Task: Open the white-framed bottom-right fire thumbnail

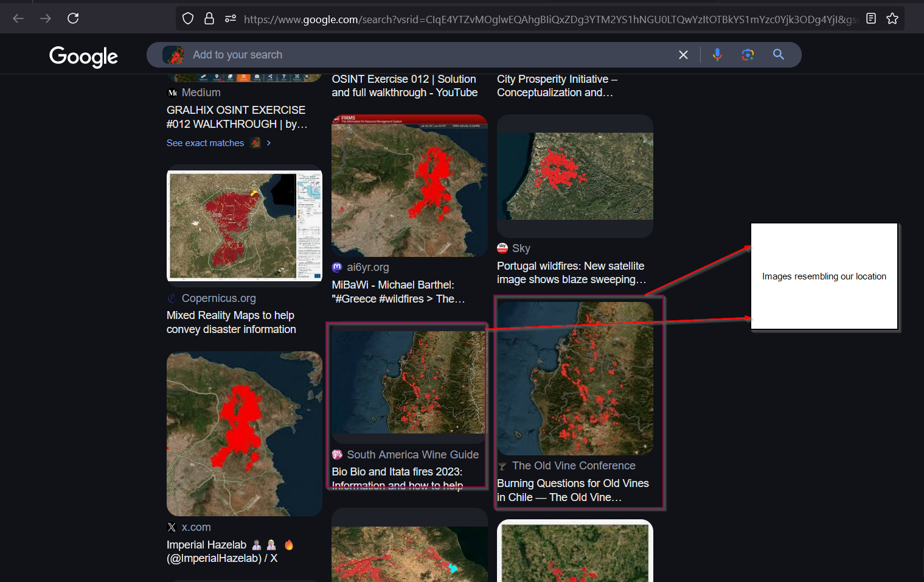Action: point(575,551)
